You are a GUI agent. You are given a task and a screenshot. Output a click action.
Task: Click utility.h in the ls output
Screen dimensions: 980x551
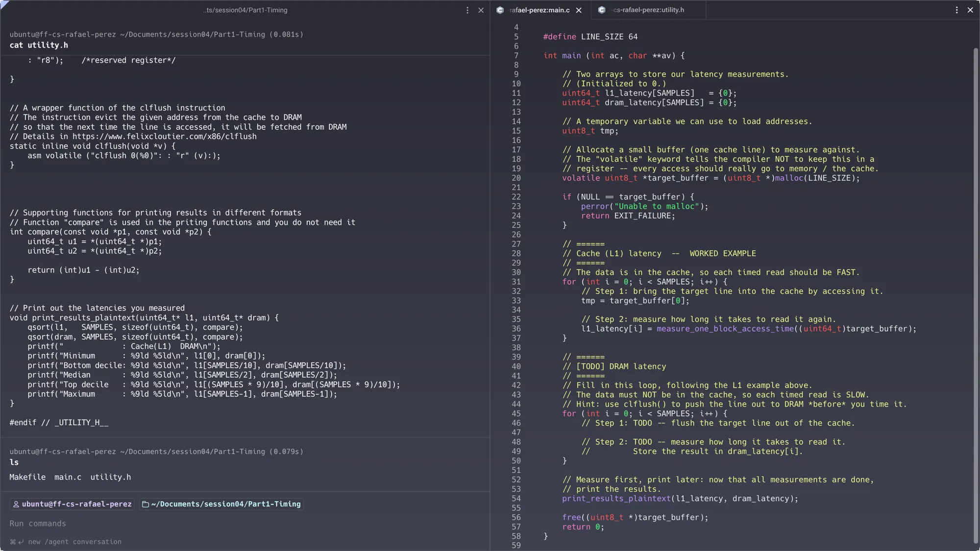click(x=110, y=477)
